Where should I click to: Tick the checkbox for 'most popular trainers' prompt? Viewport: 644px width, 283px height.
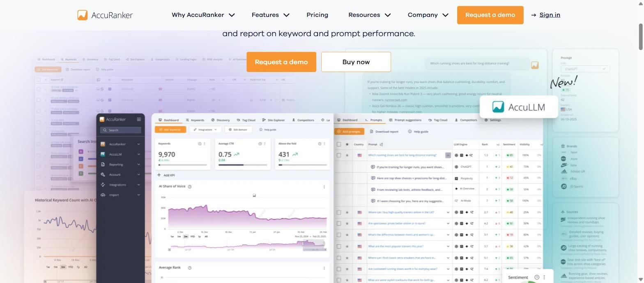339,246
